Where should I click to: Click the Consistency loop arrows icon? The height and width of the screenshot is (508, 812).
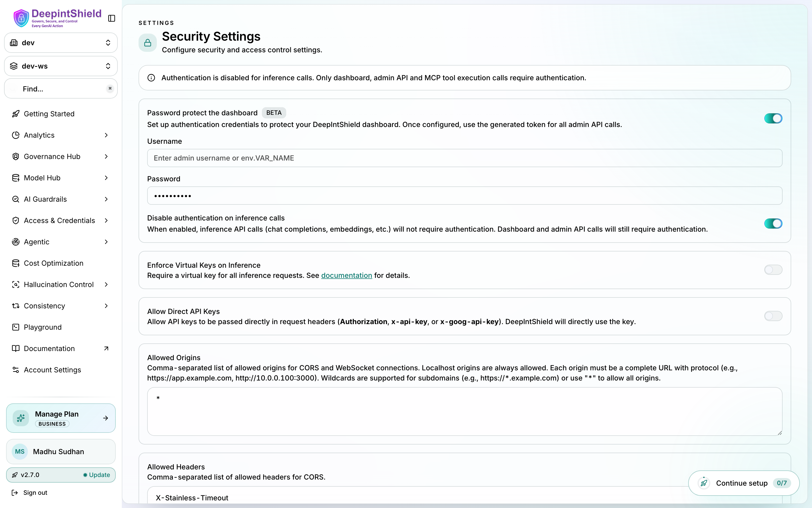point(15,306)
